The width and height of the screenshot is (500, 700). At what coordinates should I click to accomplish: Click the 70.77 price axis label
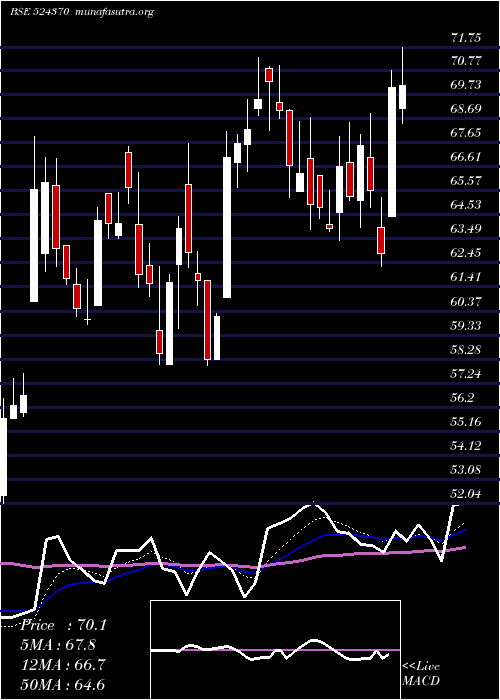point(466,61)
